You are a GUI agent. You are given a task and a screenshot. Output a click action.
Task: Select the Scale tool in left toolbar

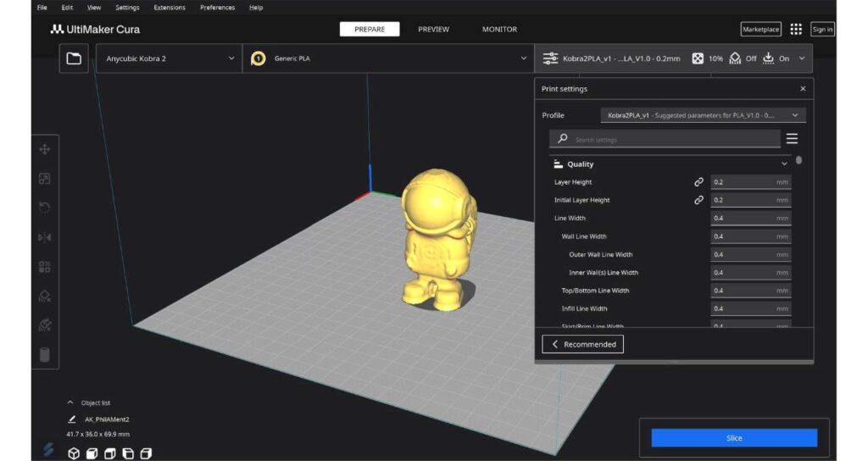pyautogui.click(x=45, y=179)
